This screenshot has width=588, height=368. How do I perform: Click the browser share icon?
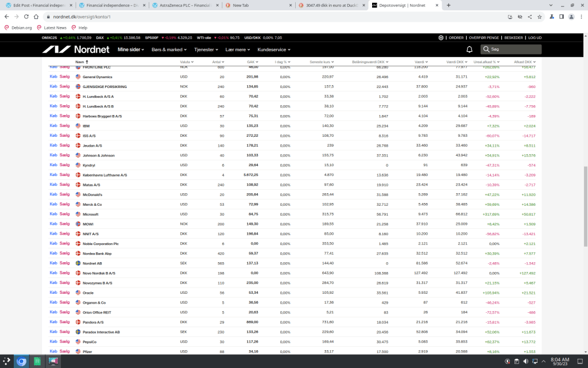pos(529,17)
